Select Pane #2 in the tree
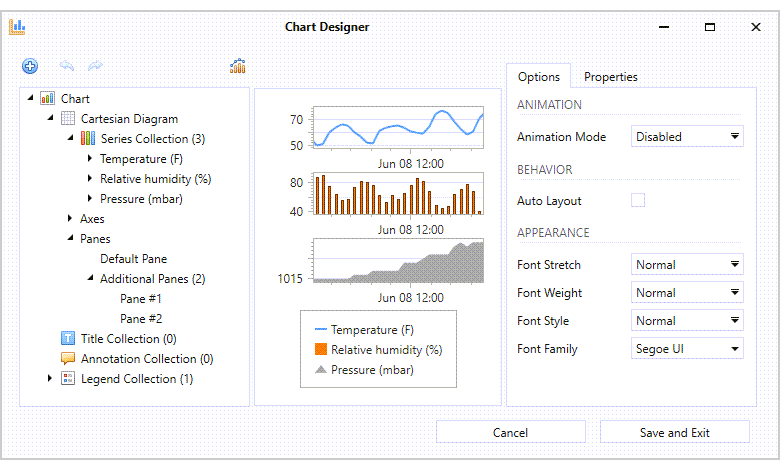Screen dimensions: 780x470 (141, 319)
